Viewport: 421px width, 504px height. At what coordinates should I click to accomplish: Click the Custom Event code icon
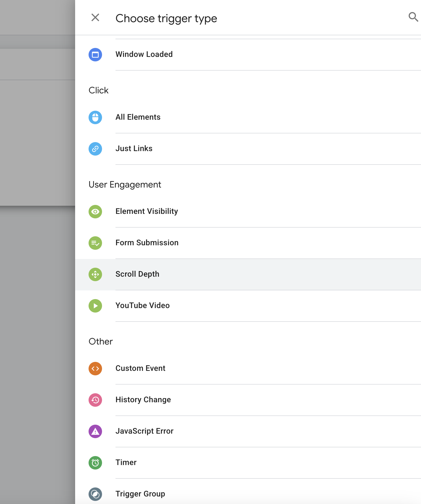tap(95, 369)
